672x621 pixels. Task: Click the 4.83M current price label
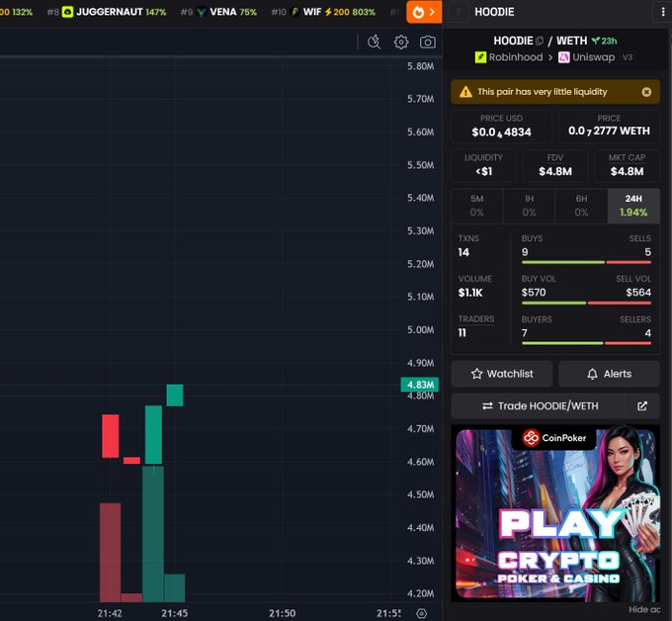420,385
